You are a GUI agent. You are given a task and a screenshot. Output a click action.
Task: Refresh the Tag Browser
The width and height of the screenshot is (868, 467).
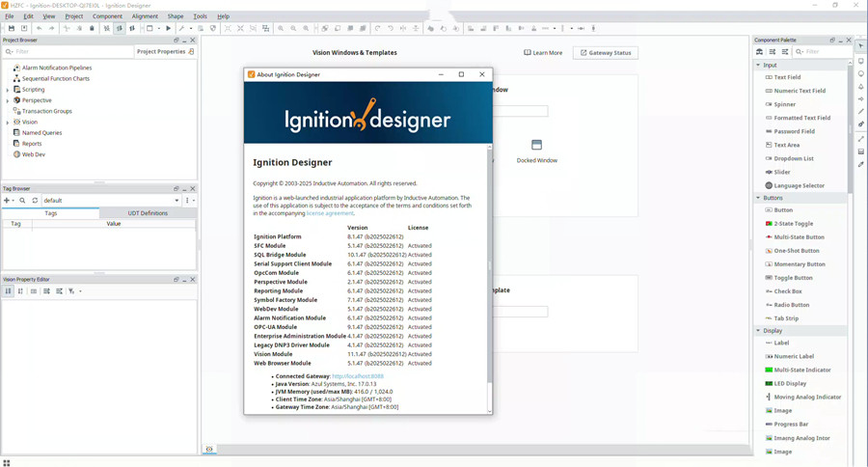35,201
